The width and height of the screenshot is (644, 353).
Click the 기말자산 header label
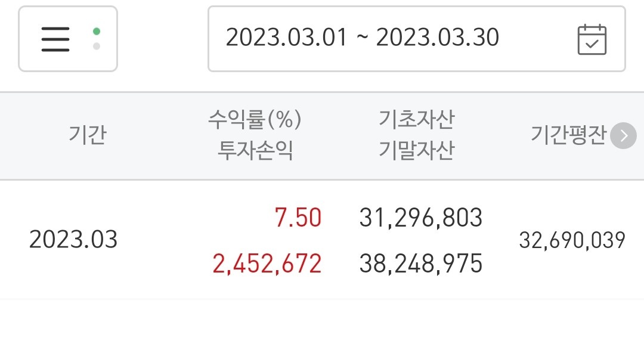[416, 150]
